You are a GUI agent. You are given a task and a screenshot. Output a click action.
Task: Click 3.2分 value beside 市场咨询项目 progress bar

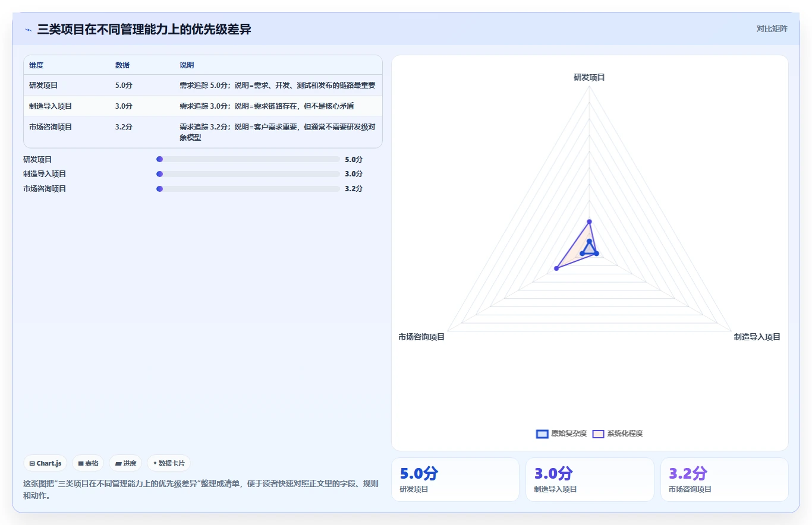354,188
